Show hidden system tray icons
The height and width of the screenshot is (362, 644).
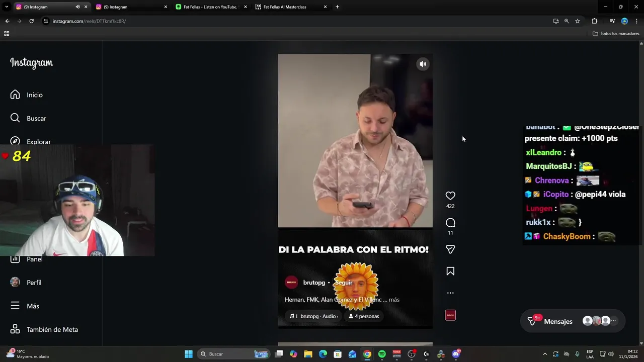pos(545,354)
